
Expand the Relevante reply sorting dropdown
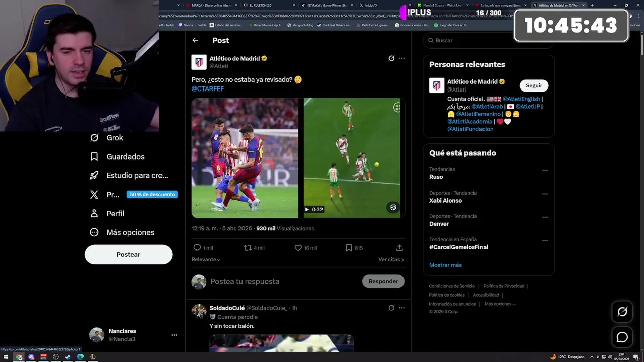coord(206,259)
